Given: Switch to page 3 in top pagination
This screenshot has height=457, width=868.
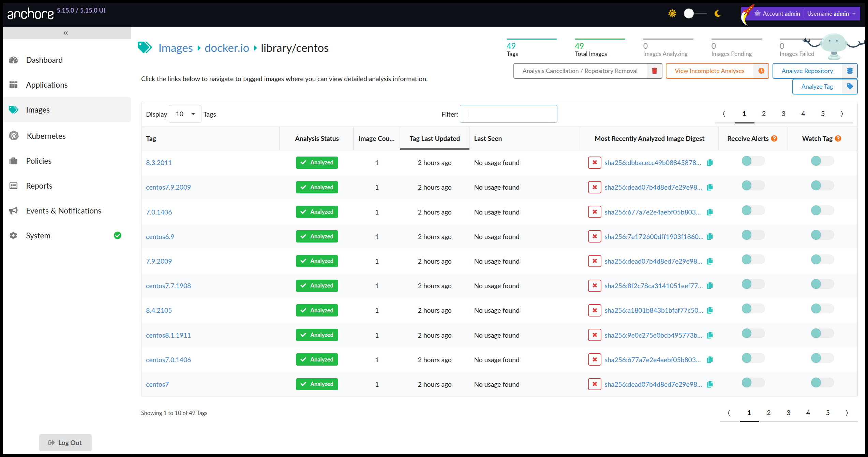Looking at the screenshot, I should click(x=783, y=114).
